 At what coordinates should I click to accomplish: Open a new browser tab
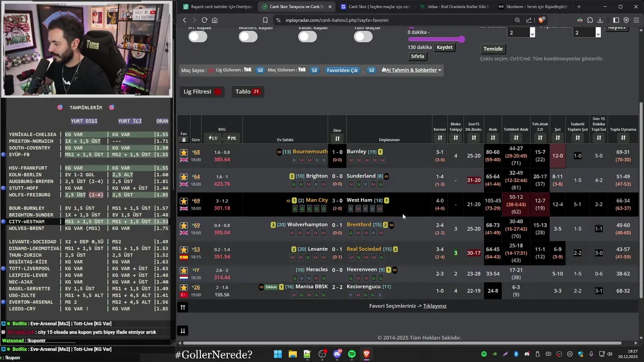click(579, 7)
